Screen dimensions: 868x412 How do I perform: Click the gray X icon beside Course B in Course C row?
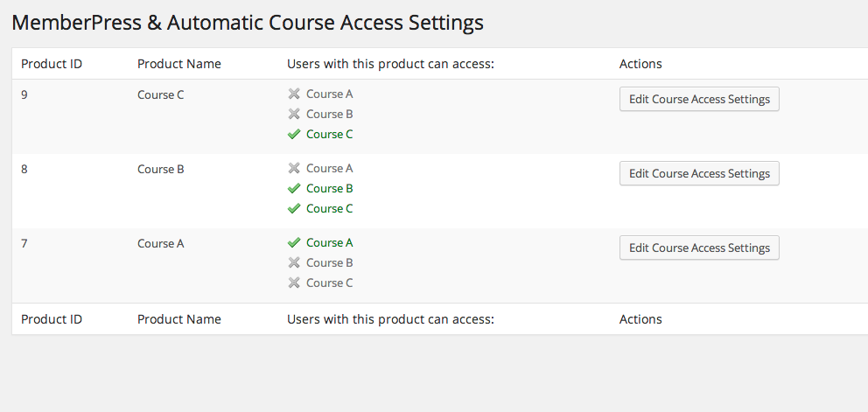(294, 115)
